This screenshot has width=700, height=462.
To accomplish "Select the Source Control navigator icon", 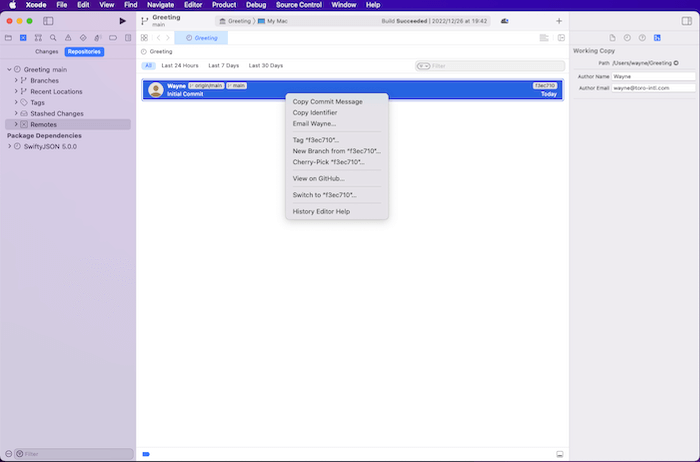I will (23, 38).
